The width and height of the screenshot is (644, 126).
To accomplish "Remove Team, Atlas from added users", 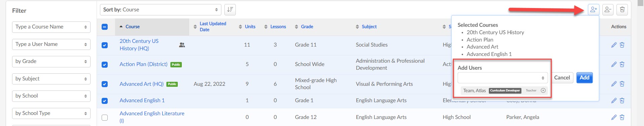I will tap(543, 90).
